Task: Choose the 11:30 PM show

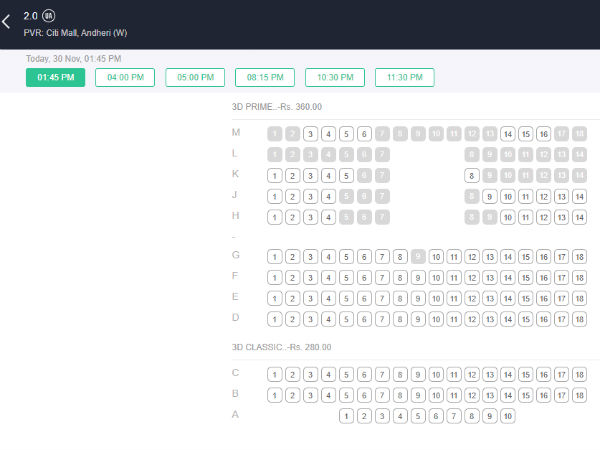Action: point(405,78)
